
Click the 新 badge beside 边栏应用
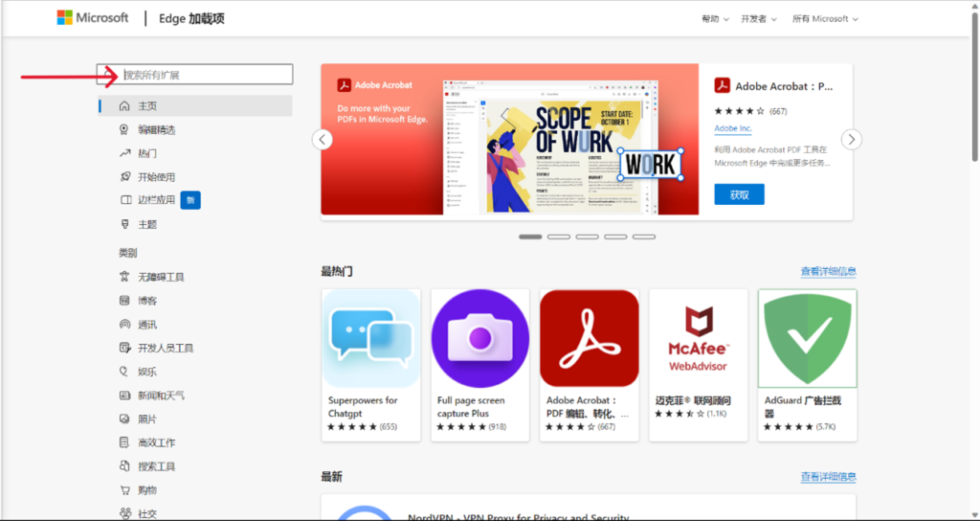point(190,200)
